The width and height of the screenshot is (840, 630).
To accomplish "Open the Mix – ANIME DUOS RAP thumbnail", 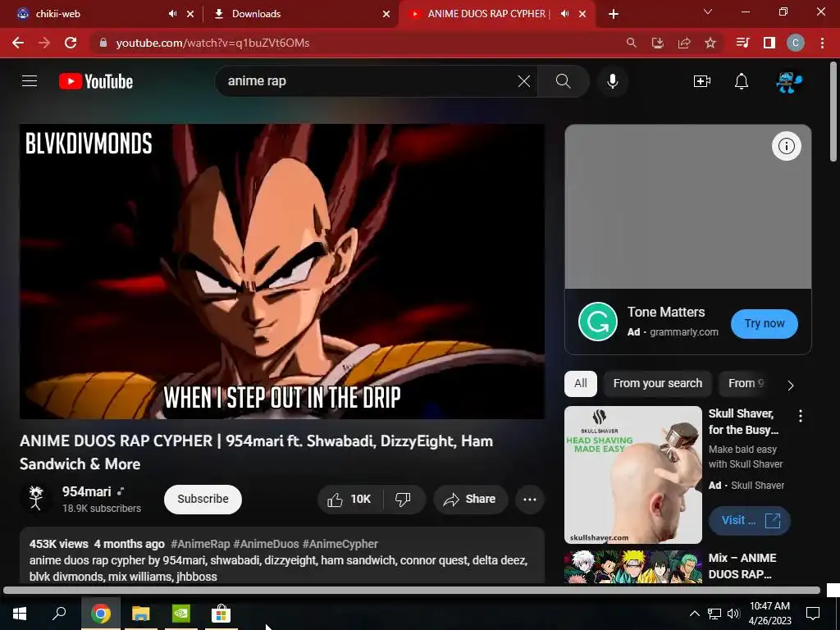I will 632,567.
